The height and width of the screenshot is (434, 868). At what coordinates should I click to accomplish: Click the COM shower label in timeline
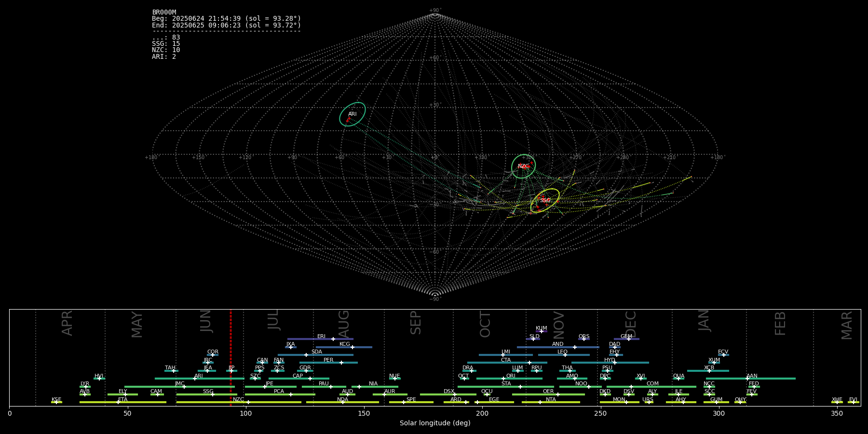[x=652, y=384]
